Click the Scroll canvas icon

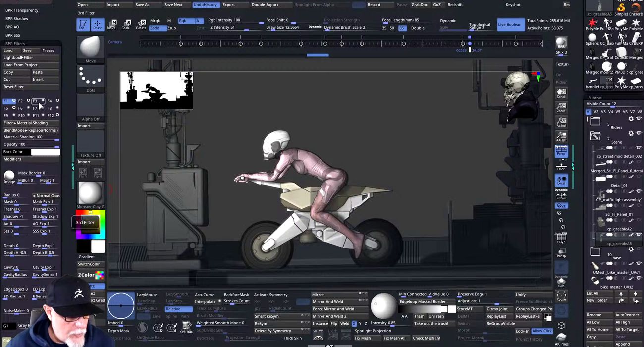pos(561,93)
